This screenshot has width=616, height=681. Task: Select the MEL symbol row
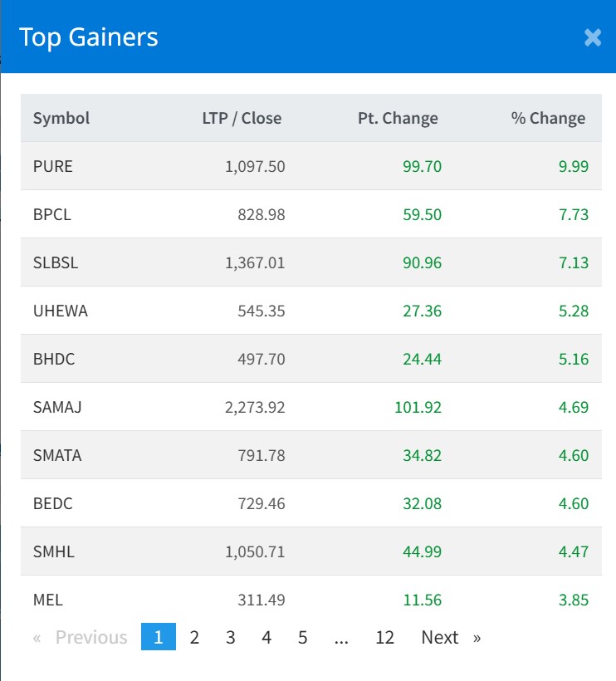(48, 600)
